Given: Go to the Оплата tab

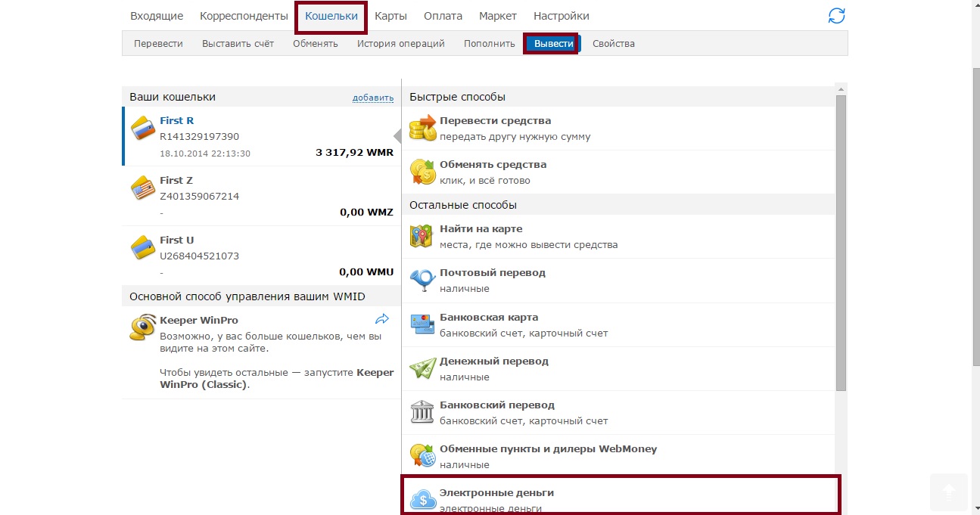Looking at the screenshot, I should [443, 16].
